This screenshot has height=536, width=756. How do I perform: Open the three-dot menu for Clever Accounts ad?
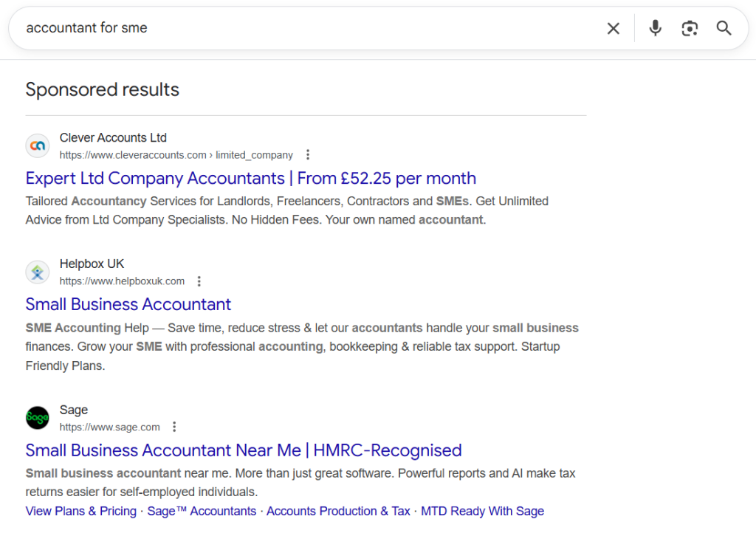pos(308,155)
